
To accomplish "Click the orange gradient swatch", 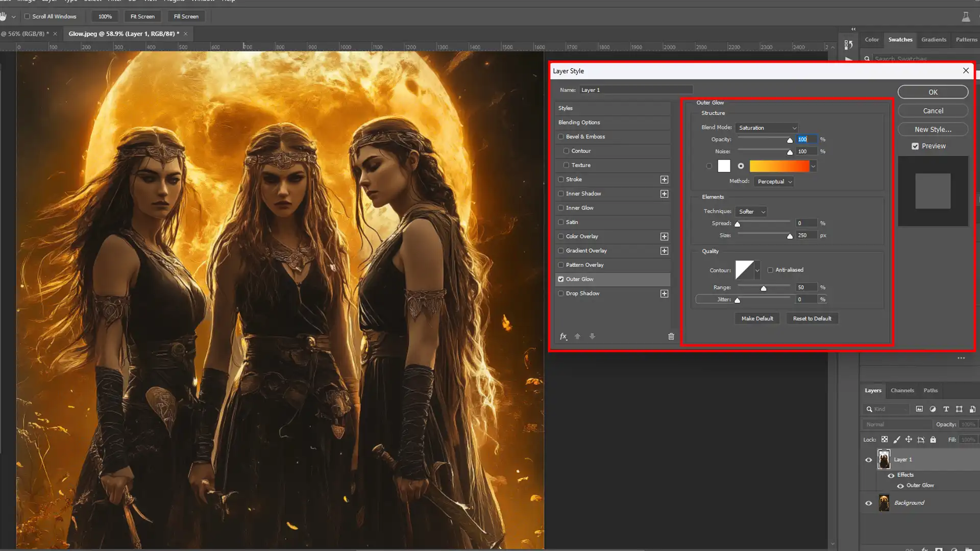I will pyautogui.click(x=779, y=166).
